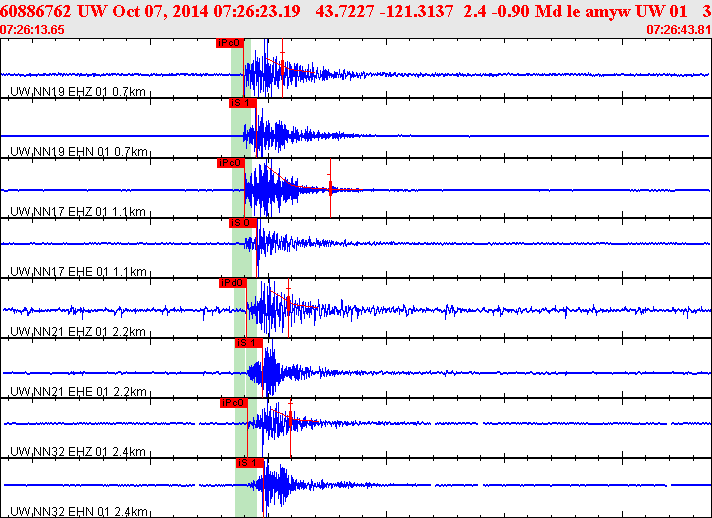Click the end time 07:26:43.81
The image size is (712, 518).
(679, 30)
